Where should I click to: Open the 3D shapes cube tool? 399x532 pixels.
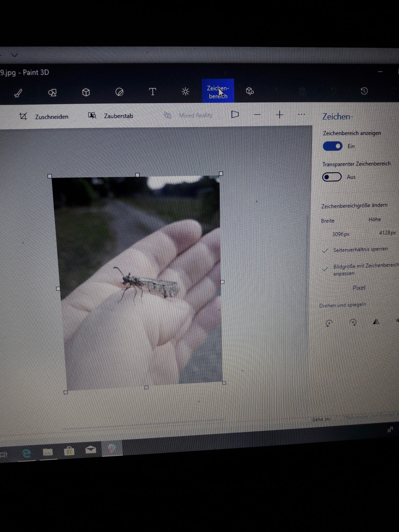click(86, 92)
